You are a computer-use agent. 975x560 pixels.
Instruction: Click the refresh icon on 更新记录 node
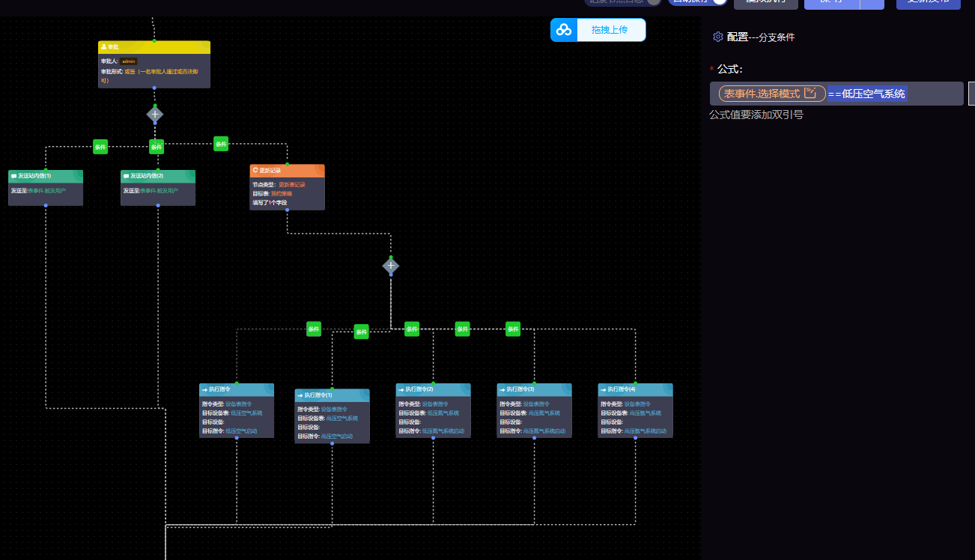pos(255,171)
